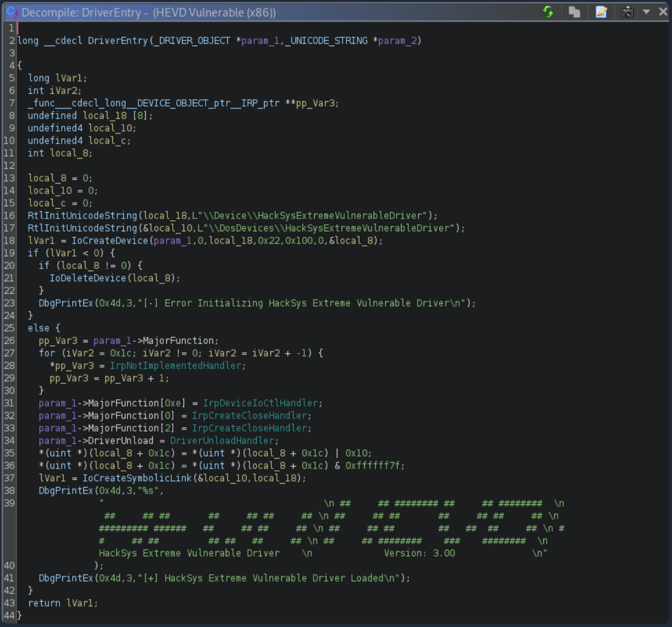Click the Copy icon in the decompiler toolbar
Screen dimensions: 672x627
pos(574,12)
